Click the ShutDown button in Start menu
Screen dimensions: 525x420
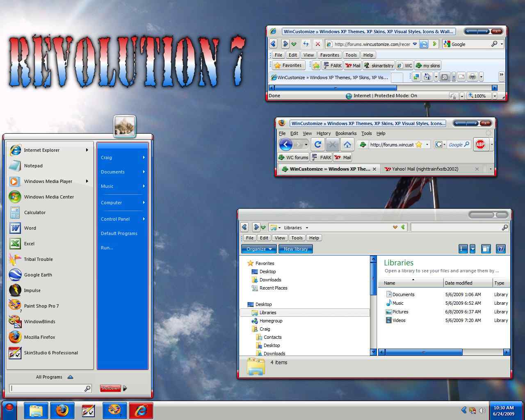110,388
